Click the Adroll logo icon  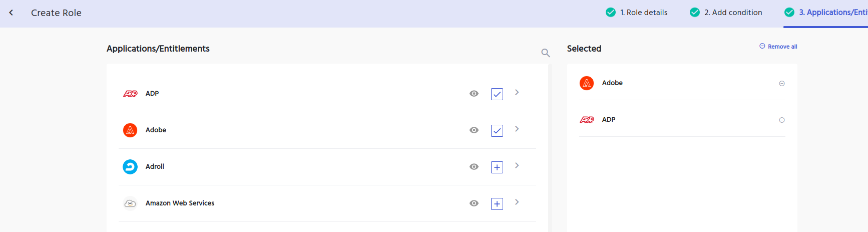coord(130,167)
